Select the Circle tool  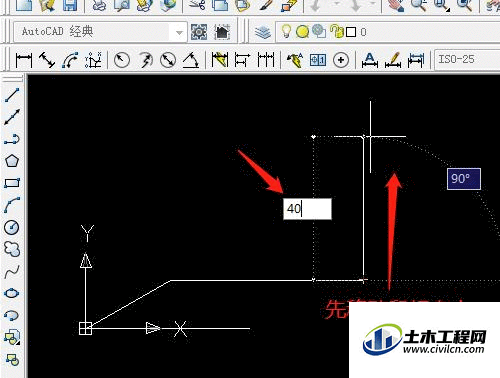(x=12, y=227)
